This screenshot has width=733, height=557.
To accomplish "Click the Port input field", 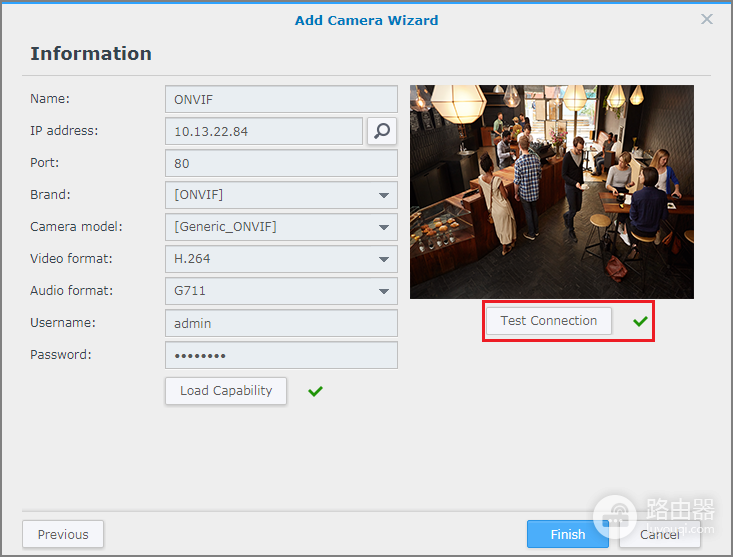I will pos(281,163).
